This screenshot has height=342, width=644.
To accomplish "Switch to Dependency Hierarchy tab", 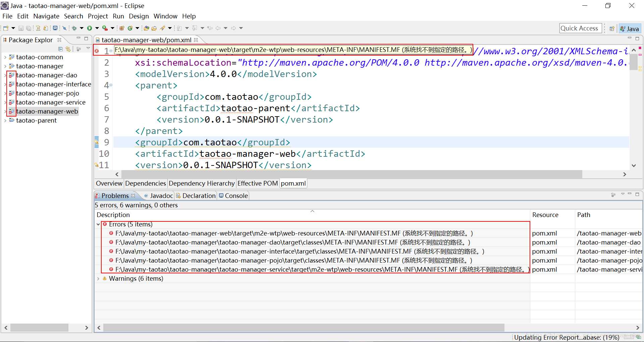I will (x=202, y=183).
